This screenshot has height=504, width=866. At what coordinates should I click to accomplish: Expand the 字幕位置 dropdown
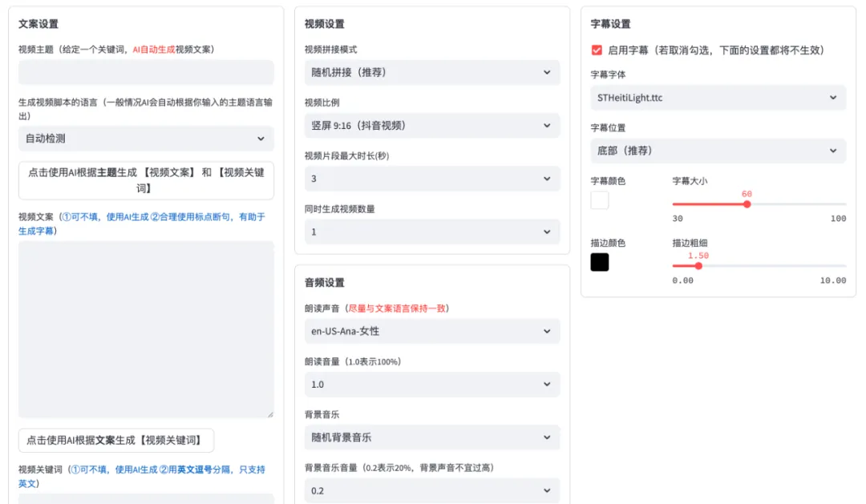click(x=718, y=151)
